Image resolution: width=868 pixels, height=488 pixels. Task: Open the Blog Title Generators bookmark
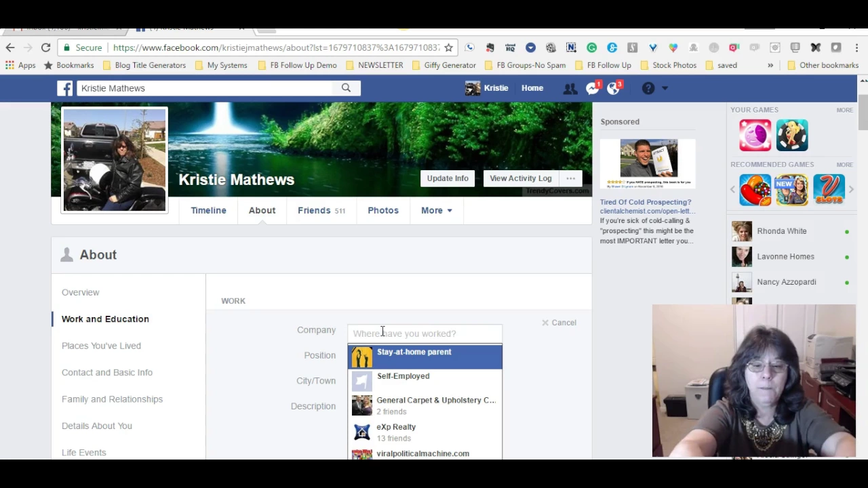coord(144,65)
